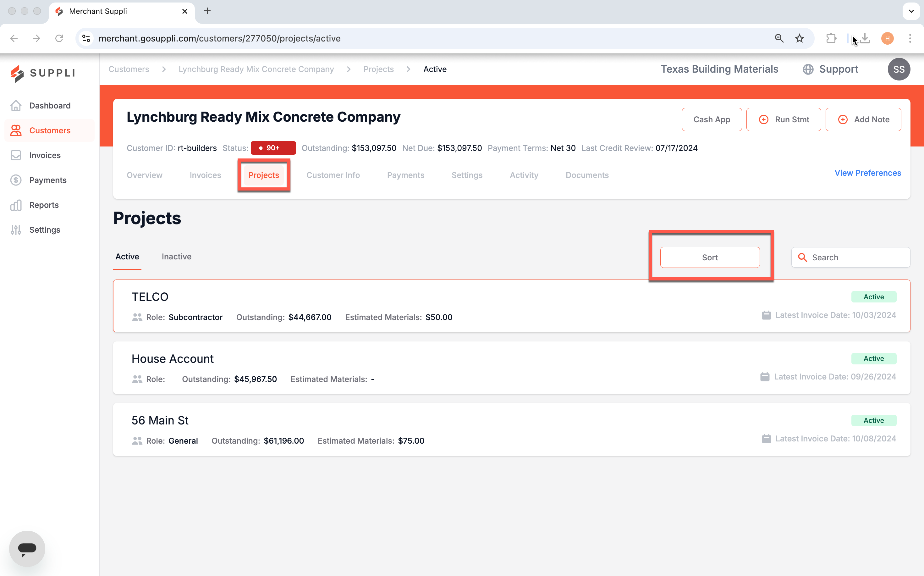924x576 pixels.
Task: Click the Invoices inbox icon in sidebar
Action: coord(16,155)
